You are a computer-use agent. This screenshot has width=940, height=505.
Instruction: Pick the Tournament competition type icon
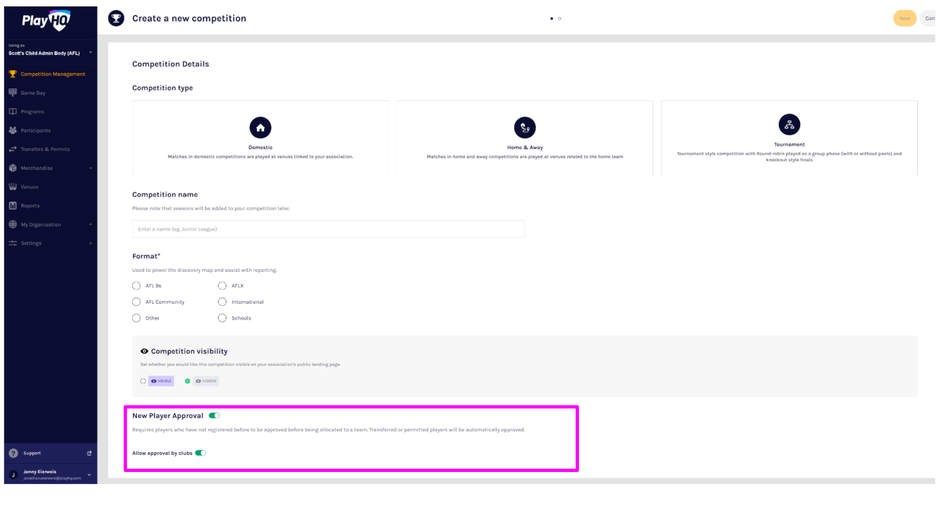point(789,124)
